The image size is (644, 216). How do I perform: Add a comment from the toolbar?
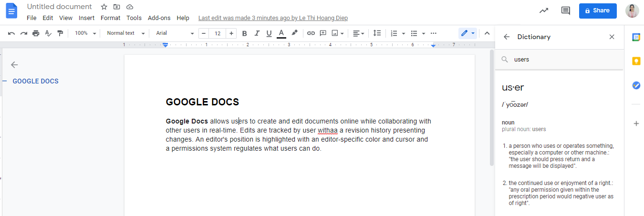pyautogui.click(x=323, y=33)
